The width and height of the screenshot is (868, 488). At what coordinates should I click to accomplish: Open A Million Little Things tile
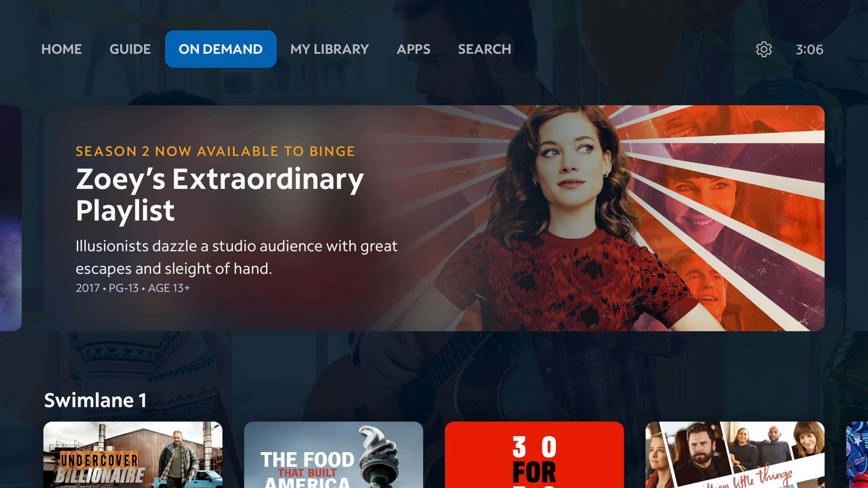click(735, 455)
